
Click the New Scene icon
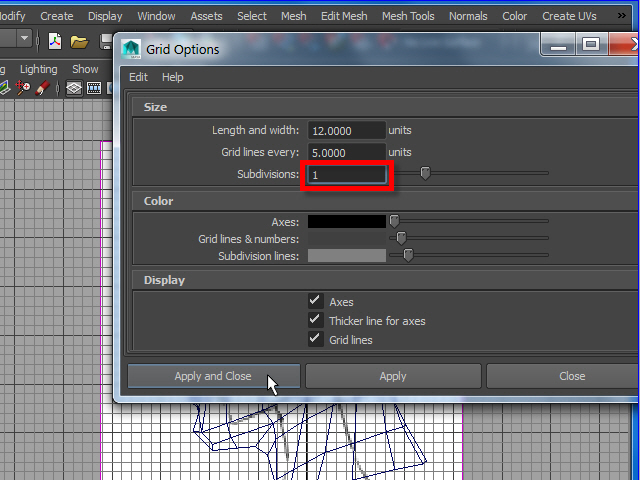pyautogui.click(x=55, y=41)
